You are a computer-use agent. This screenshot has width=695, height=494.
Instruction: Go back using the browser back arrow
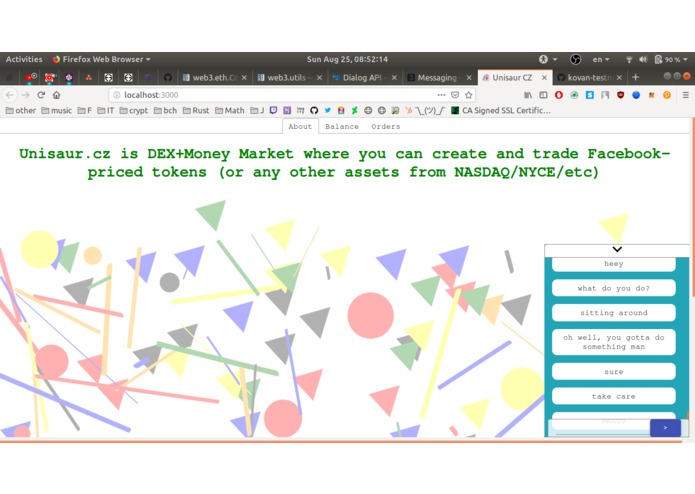[10, 95]
